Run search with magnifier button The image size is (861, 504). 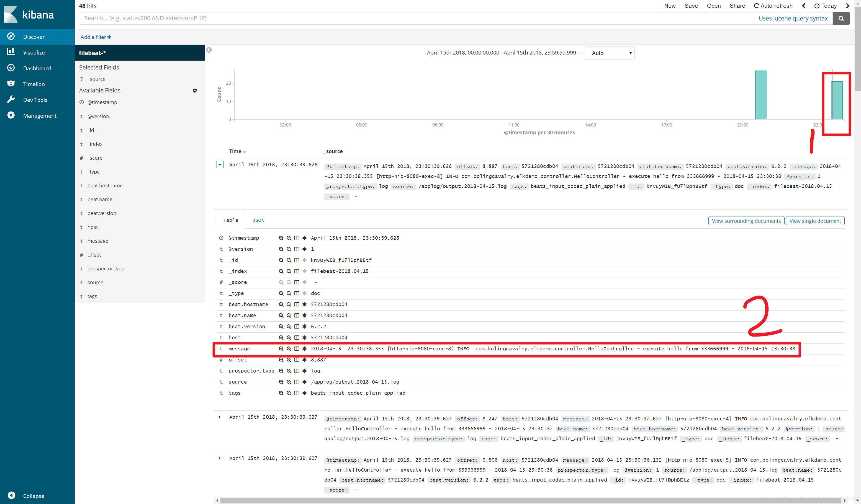pos(841,19)
